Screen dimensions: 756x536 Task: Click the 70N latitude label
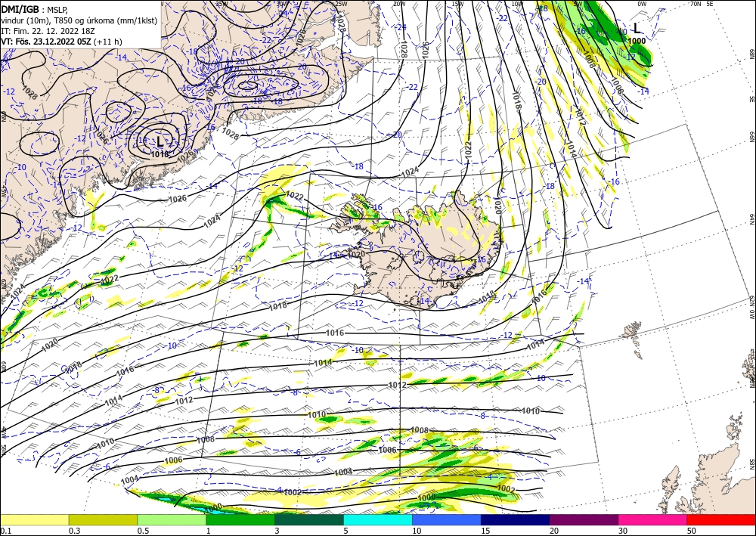(696, 3)
